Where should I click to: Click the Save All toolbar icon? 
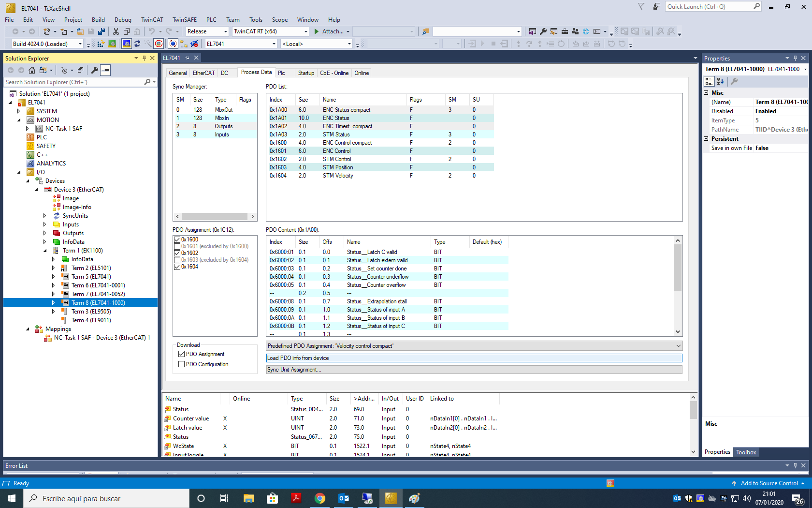click(101, 31)
